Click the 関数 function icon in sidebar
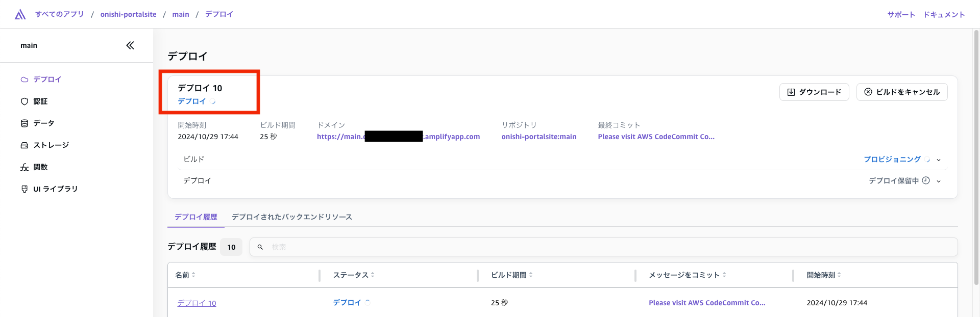 point(24,167)
